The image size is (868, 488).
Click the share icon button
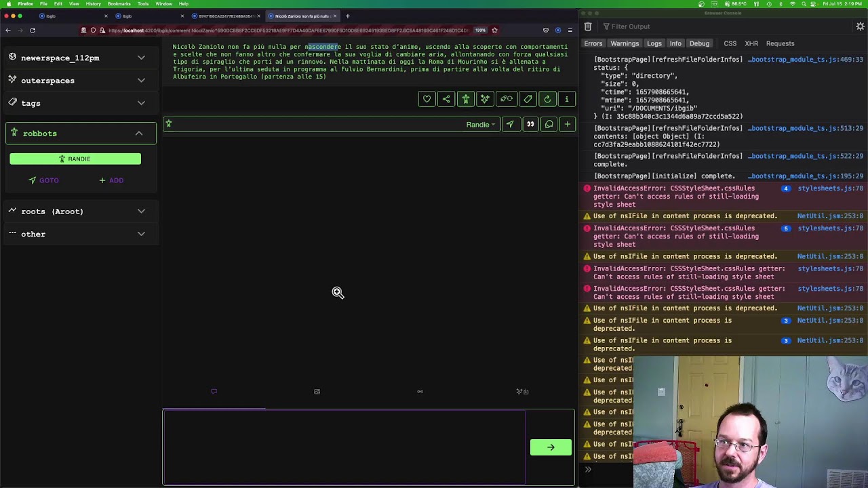click(x=446, y=99)
